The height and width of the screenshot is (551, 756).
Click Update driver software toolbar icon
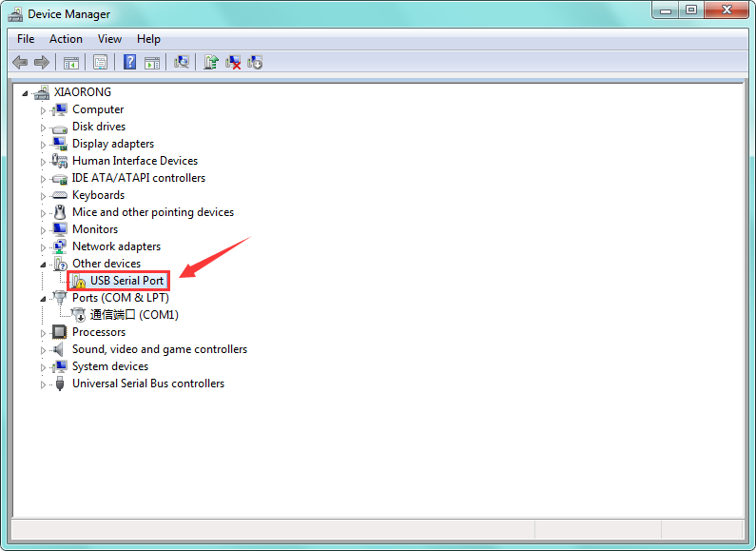click(211, 62)
